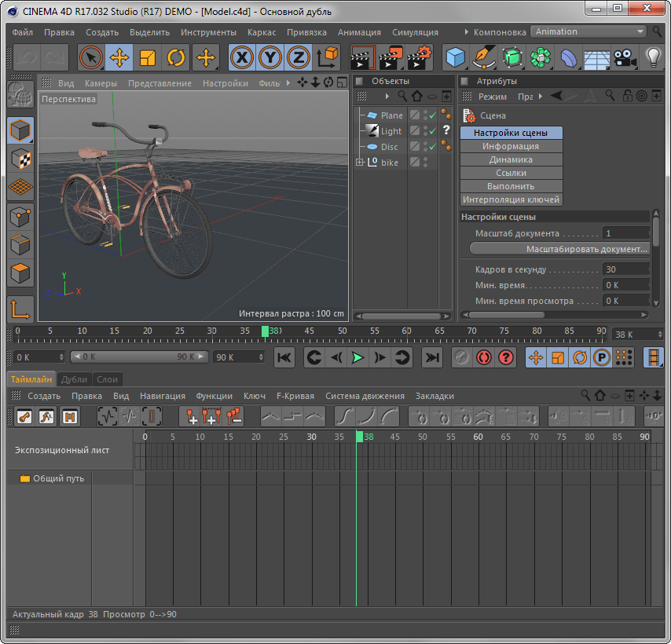This screenshot has height=644, width=671.
Task: Toggle the green checkmark for Disc object
Action: (x=431, y=147)
